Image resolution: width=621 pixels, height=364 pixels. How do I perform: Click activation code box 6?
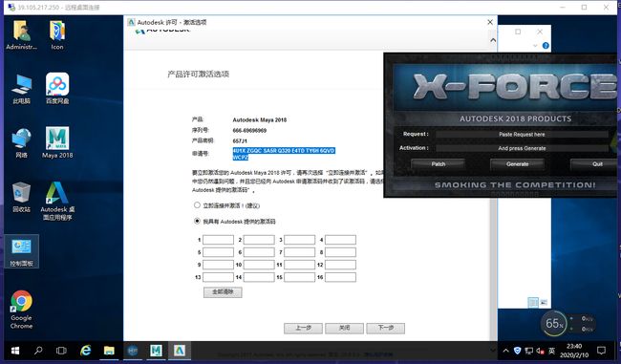(x=259, y=252)
